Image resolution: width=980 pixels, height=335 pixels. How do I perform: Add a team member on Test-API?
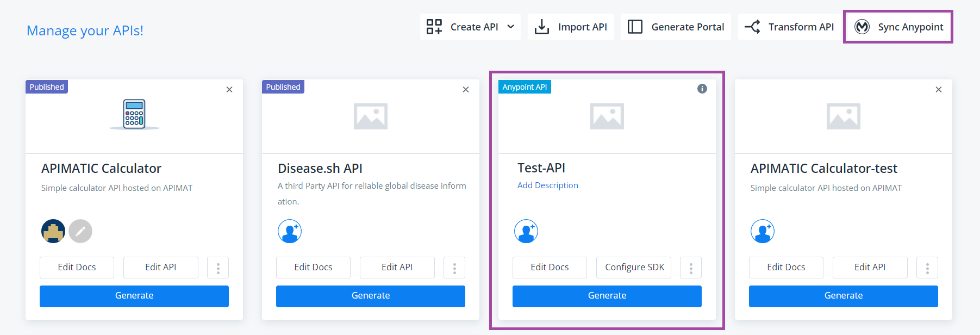tap(526, 231)
